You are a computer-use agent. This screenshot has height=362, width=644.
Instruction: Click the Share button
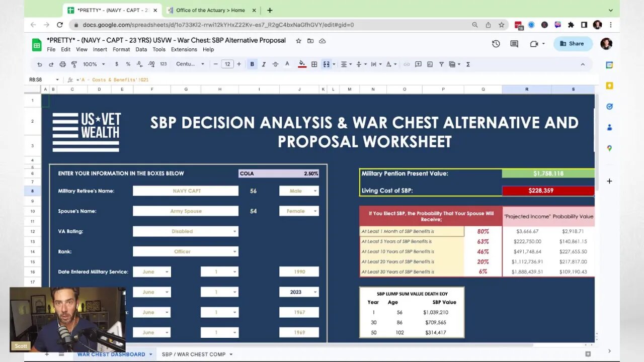click(x=573, y=44)
